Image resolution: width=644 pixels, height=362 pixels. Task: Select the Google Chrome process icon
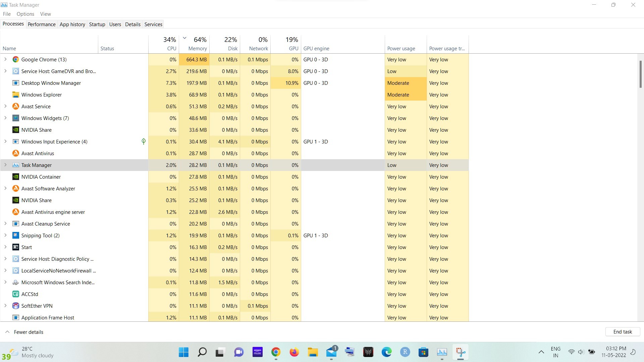tap(15, 60)
